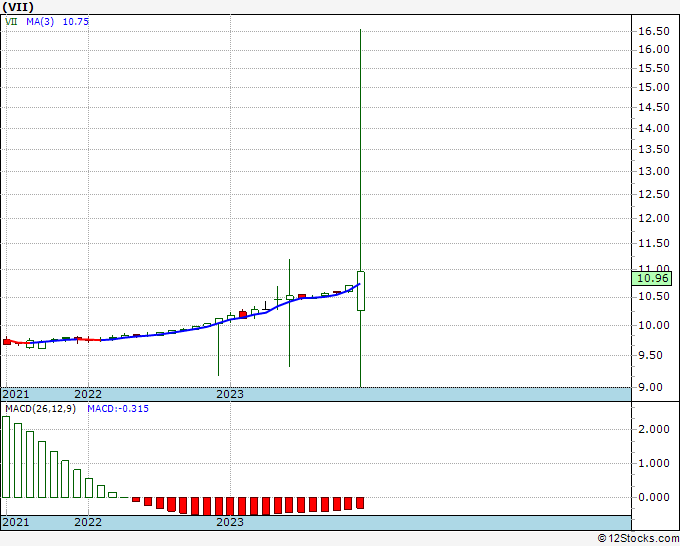The width and height of the screenshot is (680, 546).
Task: Click the 12.00 price axis label
Action: 654,218
